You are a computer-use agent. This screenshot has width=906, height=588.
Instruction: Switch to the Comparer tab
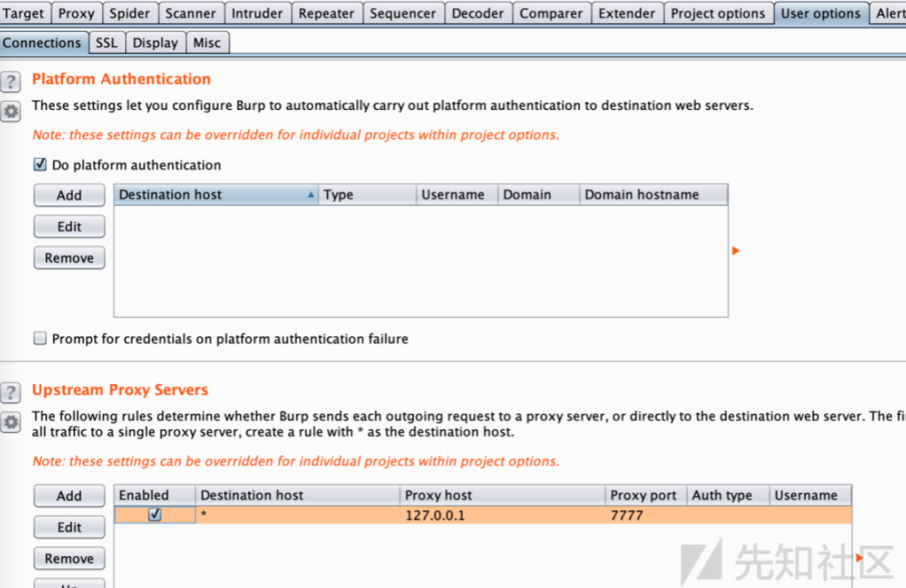coord(551,13)
